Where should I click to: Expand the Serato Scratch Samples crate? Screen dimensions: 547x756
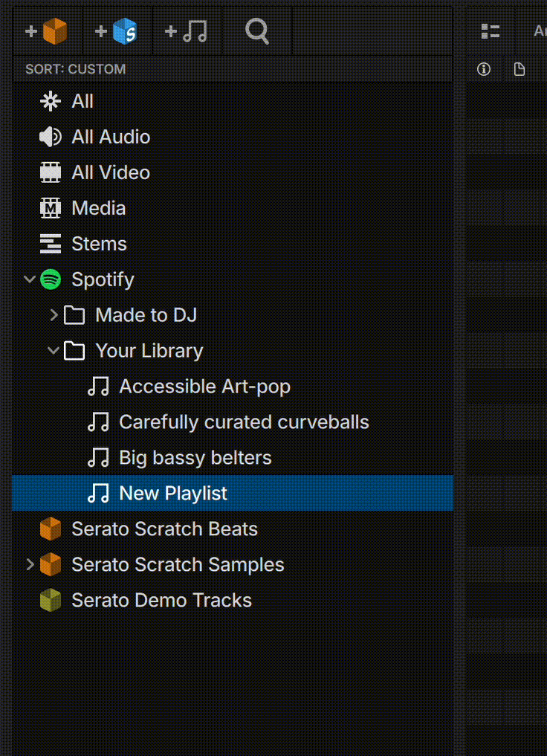(x=30, y=565)
